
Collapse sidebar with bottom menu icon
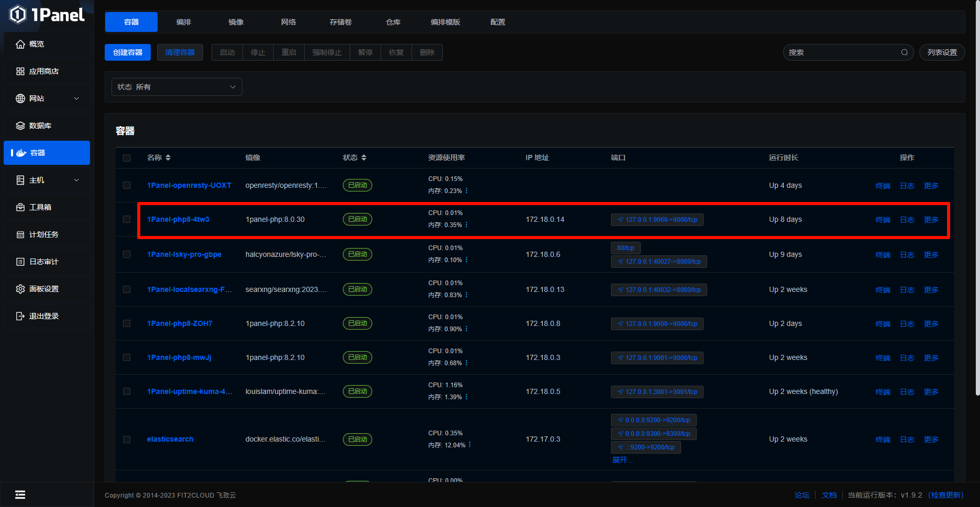click(20, 495)
